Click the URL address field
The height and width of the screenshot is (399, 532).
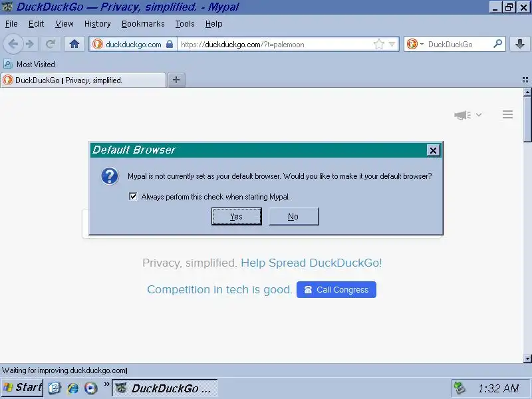275,45
